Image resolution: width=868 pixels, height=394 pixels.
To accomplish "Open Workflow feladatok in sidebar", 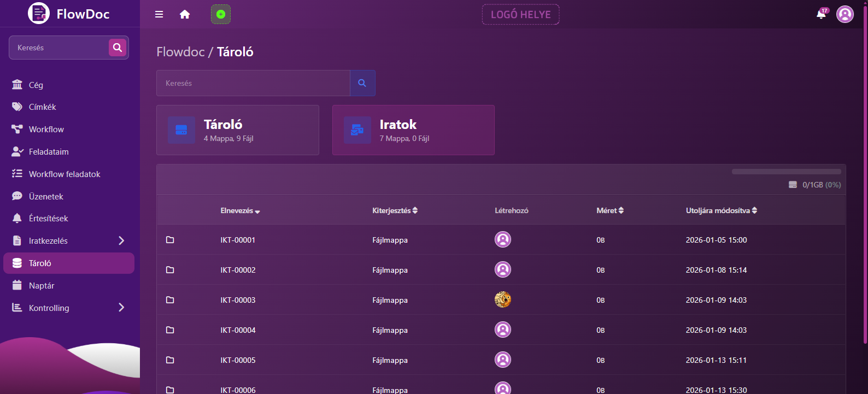I will click(x=64, y=174).
